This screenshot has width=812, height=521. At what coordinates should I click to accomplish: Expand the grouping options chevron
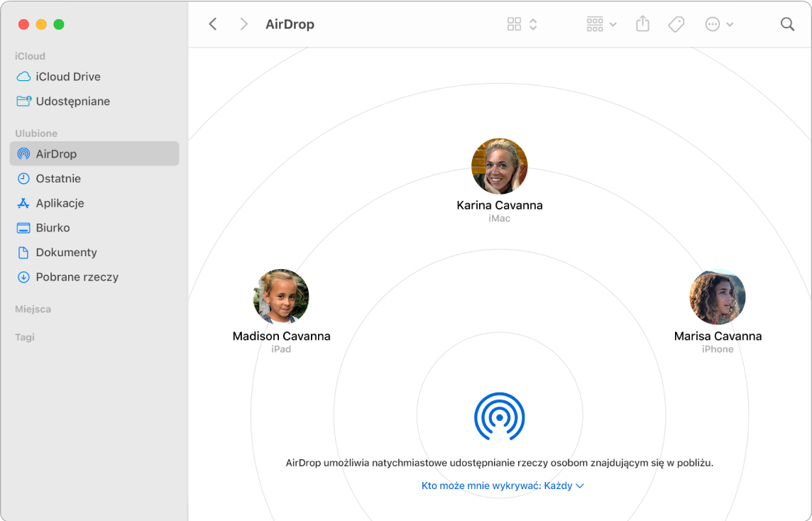[613, 24]
